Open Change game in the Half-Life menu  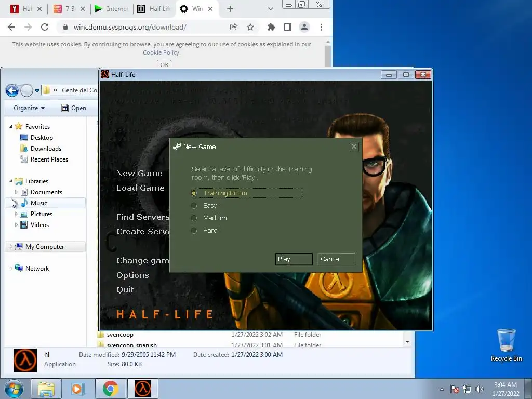[x=142, y=261]
